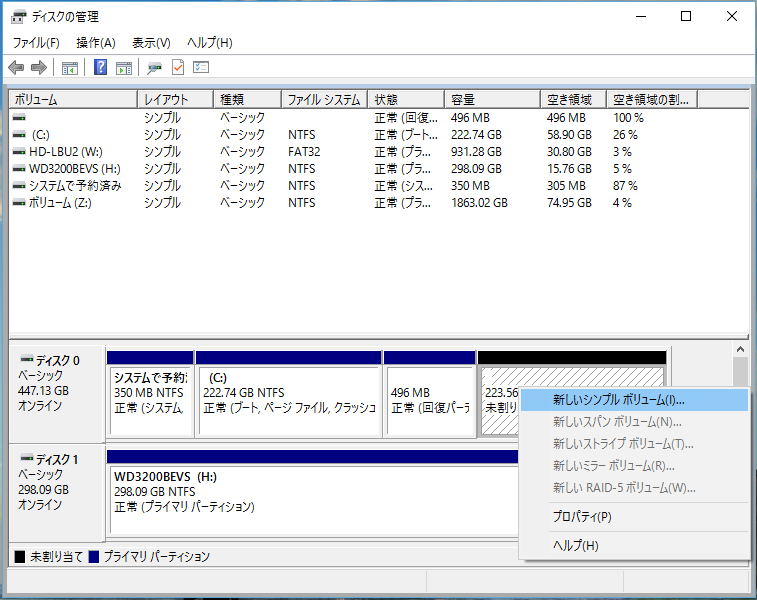Sort by the 状態 column header
Viewport: 757px width, 600px height.
point(406,99)
